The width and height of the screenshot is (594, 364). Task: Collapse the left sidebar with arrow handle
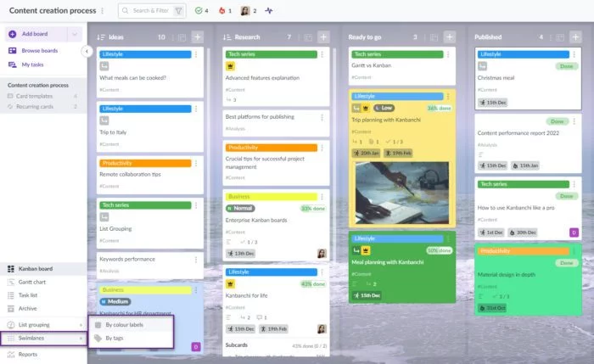(86, 52)
